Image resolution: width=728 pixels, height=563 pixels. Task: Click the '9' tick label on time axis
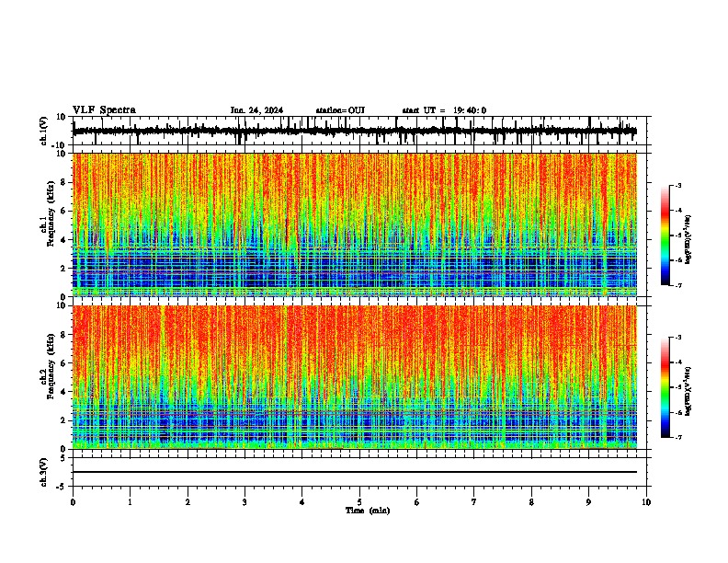point(588,502)
